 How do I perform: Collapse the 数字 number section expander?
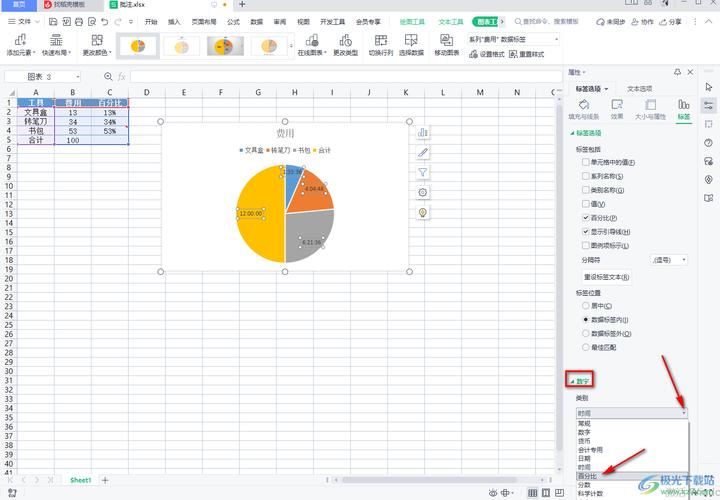point(572,381)
